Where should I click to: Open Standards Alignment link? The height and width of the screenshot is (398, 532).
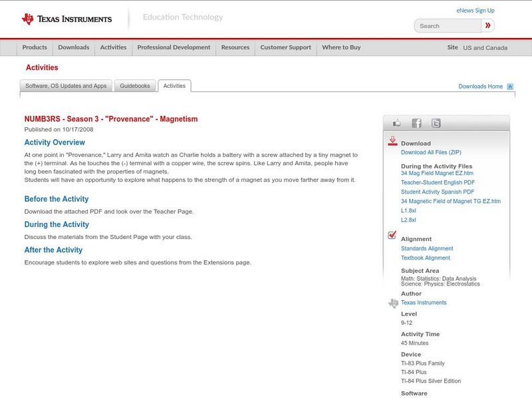[427, 248]
